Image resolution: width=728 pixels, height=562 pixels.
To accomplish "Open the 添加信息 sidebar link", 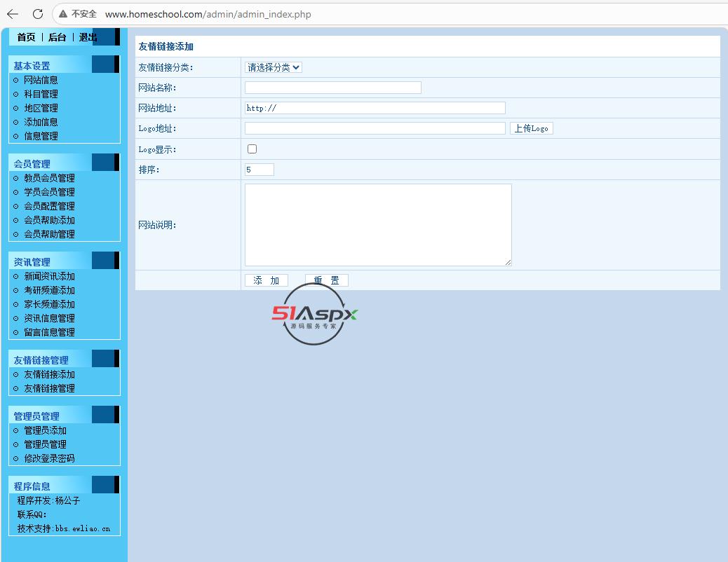I will pyautogui.click(x=41, y=122).
